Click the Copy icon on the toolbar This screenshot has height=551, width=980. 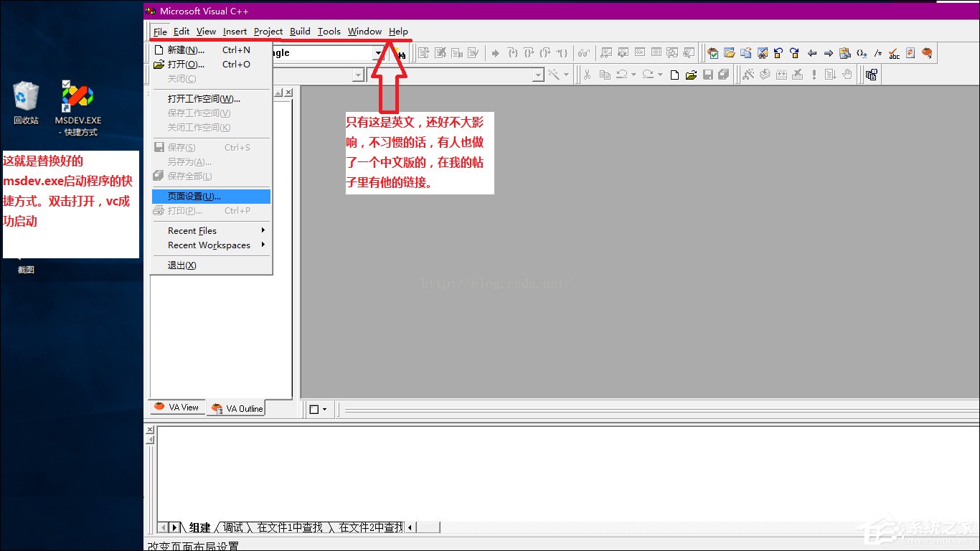606,74
